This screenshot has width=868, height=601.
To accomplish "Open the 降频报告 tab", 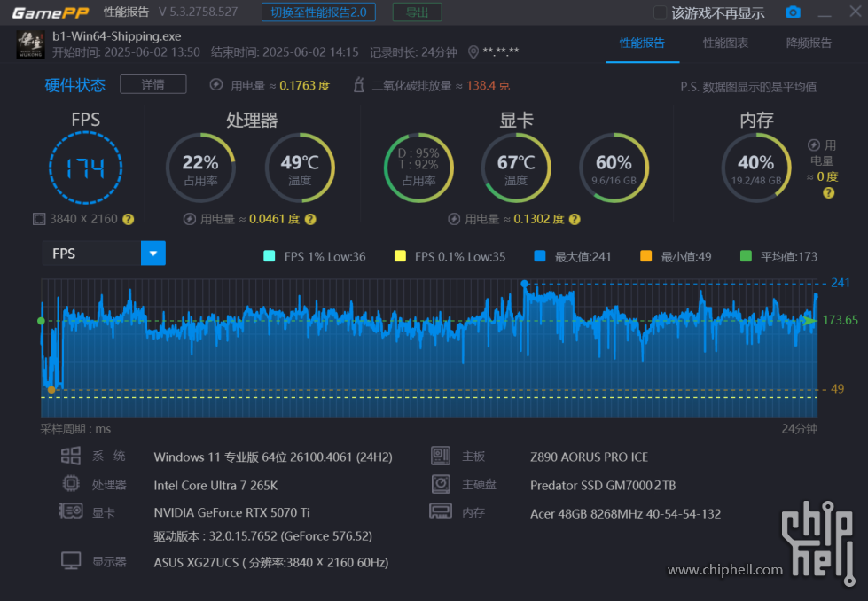I will [x=809, y=43].
